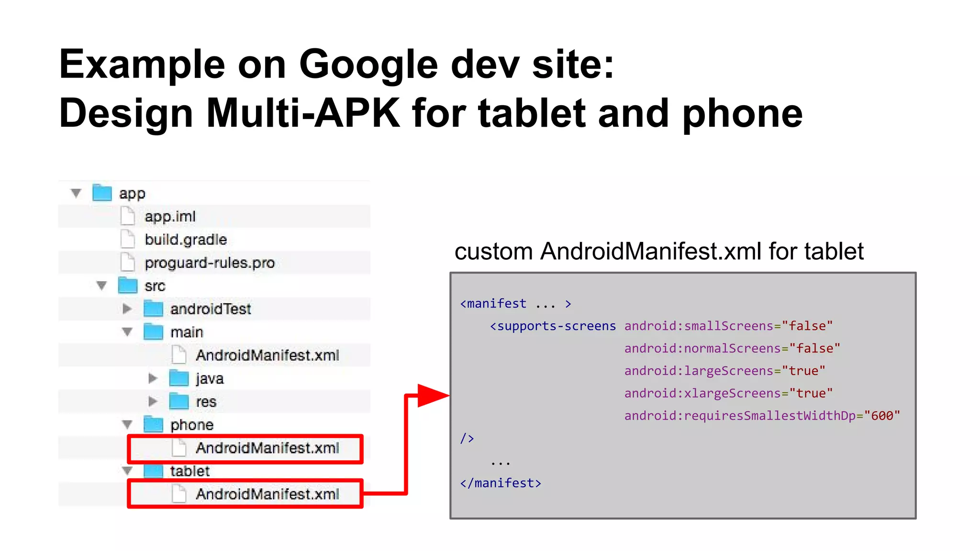Click the build.gradle file icon

pyautogui.click(x=128, y=239)
